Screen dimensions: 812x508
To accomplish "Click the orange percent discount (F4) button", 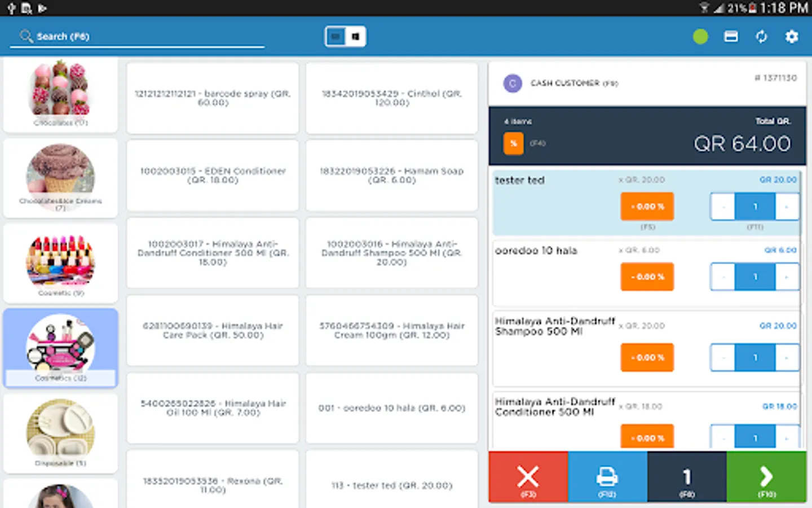I will coord(513,143).
